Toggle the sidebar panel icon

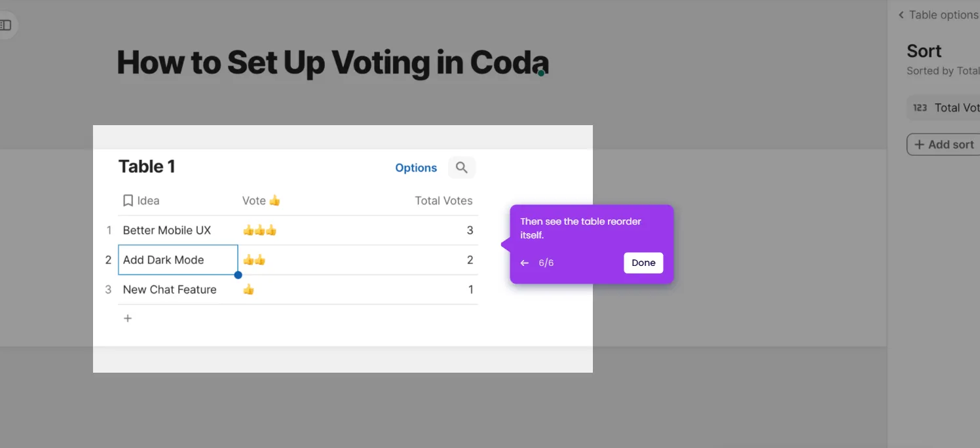click(x=5, y=25)
